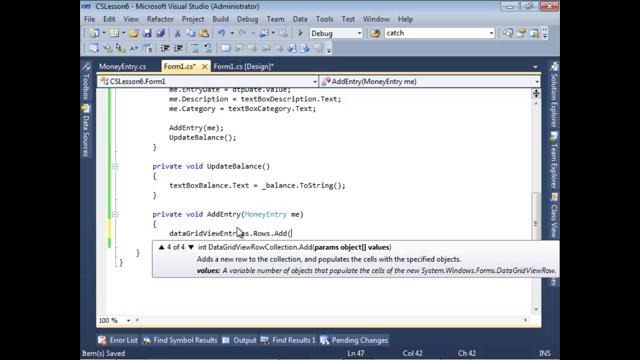The width and height of the screenshot is (640, 360).
Task: Click the Copy toolbar icon
Action: tap(191, 33)
